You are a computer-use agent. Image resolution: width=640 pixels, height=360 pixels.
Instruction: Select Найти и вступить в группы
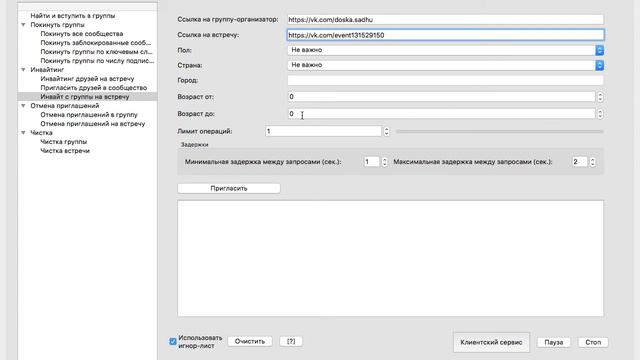click(73, 16)
